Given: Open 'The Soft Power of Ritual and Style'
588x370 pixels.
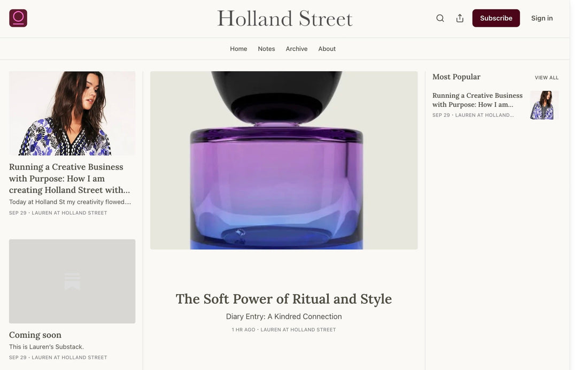Looking at the screenshot, I should (x=284, y=298).
